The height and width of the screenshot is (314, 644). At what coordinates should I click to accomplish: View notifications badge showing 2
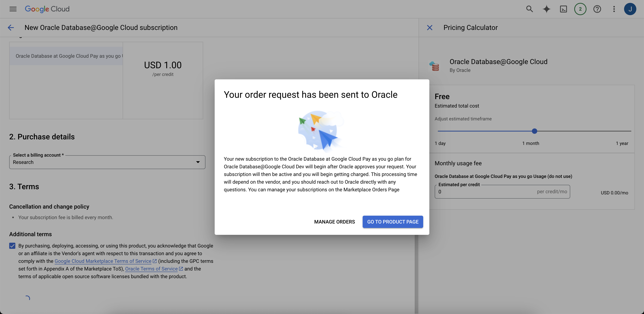click(x=581, y=9)
